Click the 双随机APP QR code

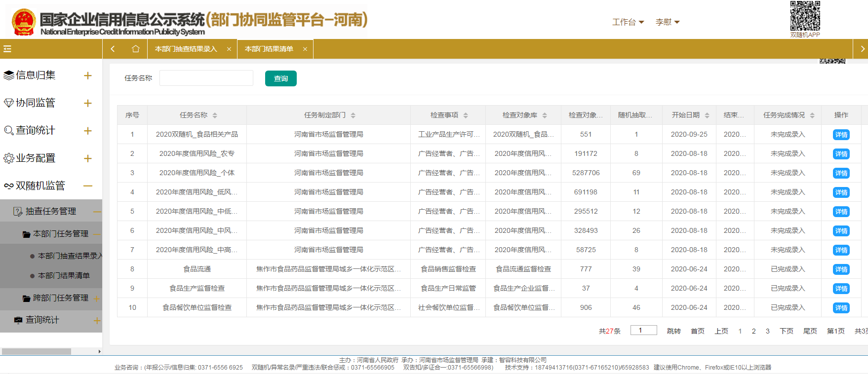pos(805,16)
